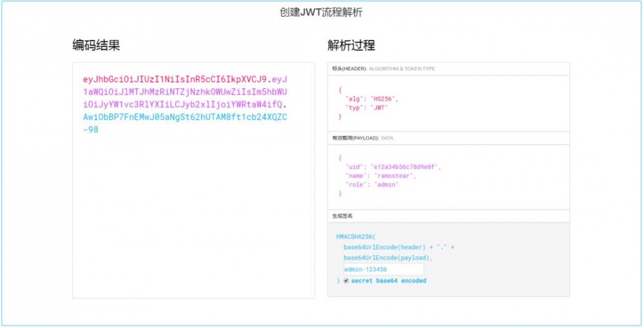644x328 pixels.
Task: Click the 编码结果 heading
Action: [96, 45]
